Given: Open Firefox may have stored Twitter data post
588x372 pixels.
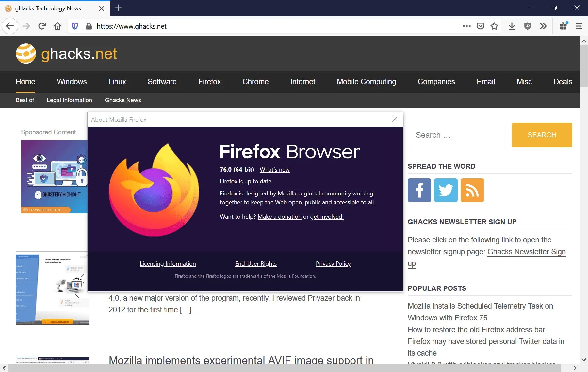Looking at the screenshot, I should 486,347.
